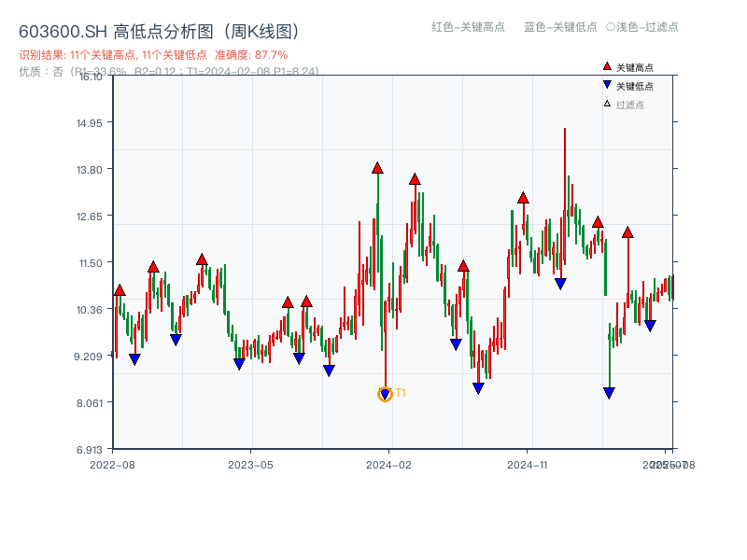Toggle the 过滤点 legend label
The height and width of the screenshot is (560, 747).
[629, 105]
